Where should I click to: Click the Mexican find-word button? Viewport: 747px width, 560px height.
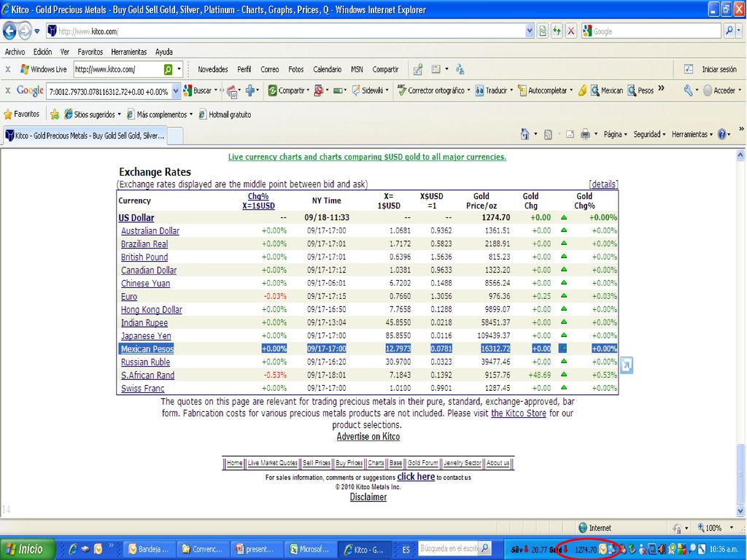[607, 90]
